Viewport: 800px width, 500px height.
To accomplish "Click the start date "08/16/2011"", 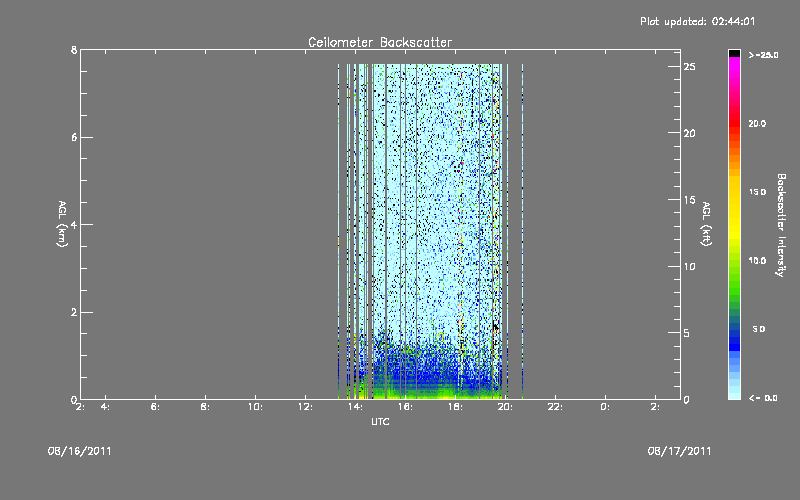I will (x=80, y=451).
